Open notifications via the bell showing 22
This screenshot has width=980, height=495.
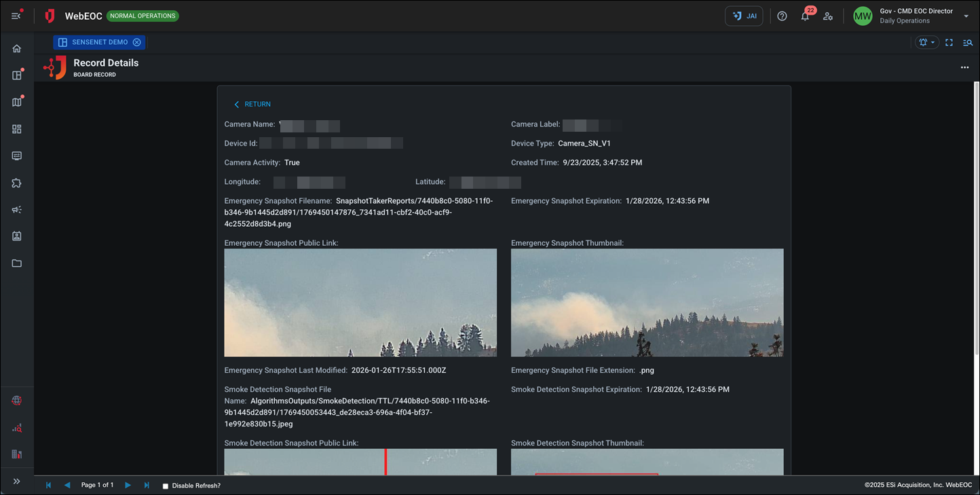pyautogui.click(x=805, y=16)
